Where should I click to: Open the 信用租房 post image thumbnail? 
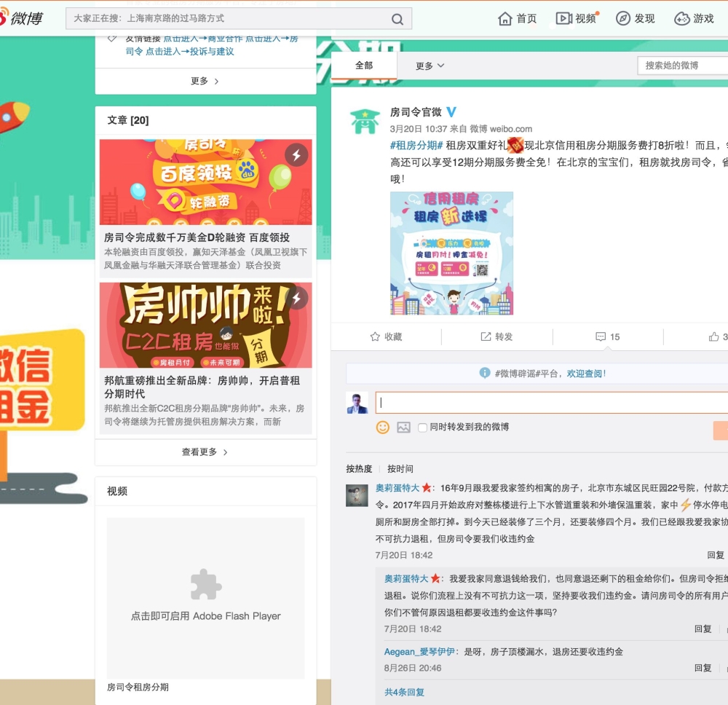[452, 253]
